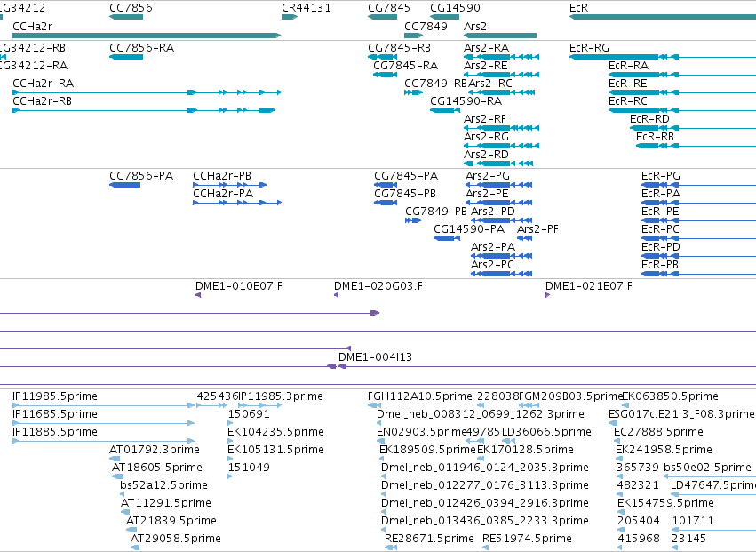Click transcript label Ars2-RG
This screenshot has width=756, height=552.
click(x=487, y=137)
